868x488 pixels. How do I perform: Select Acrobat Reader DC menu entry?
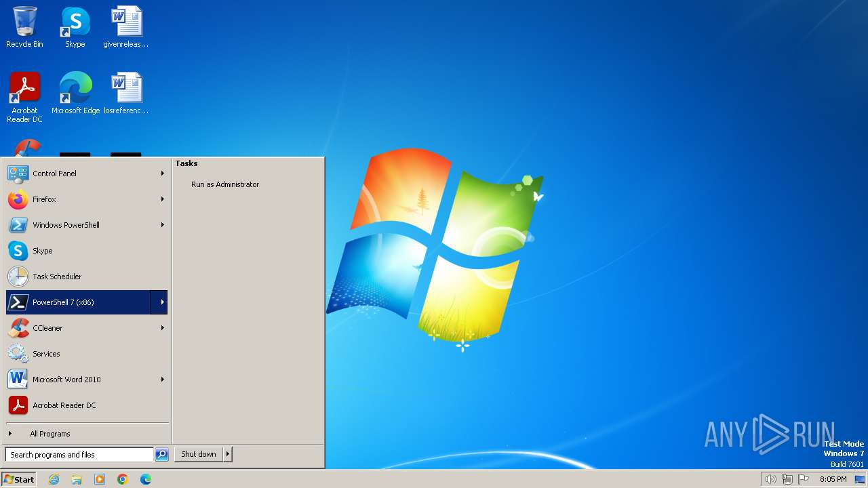(x=87, y=405)
